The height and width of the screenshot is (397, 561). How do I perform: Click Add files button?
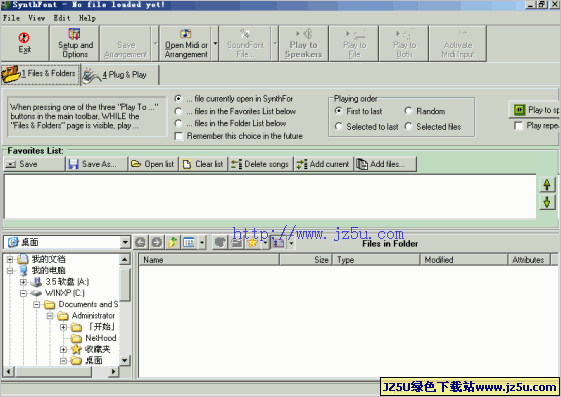(x=385, y=164)
